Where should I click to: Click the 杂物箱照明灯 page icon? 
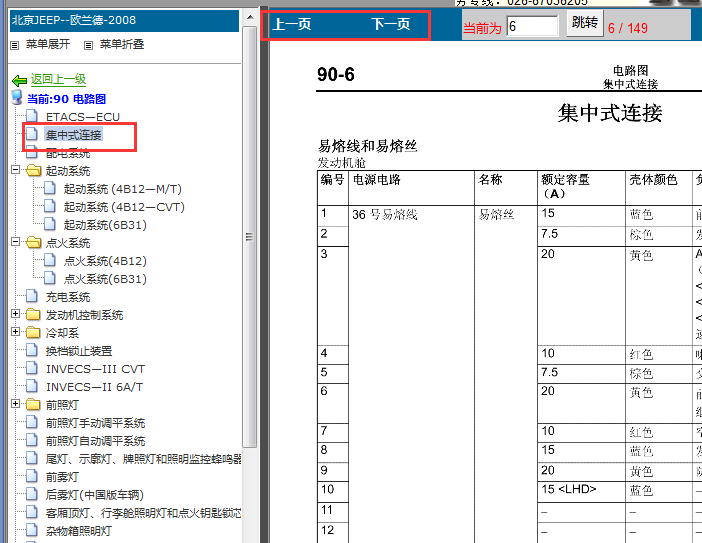tap(32, 530)
